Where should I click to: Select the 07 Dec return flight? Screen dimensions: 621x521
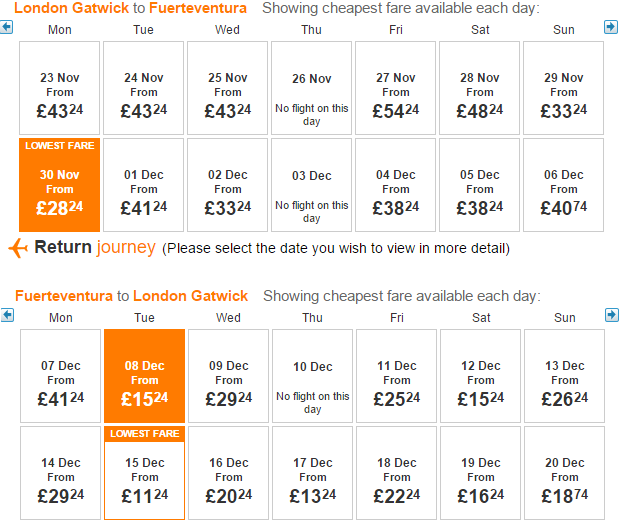tap(61, 376)
